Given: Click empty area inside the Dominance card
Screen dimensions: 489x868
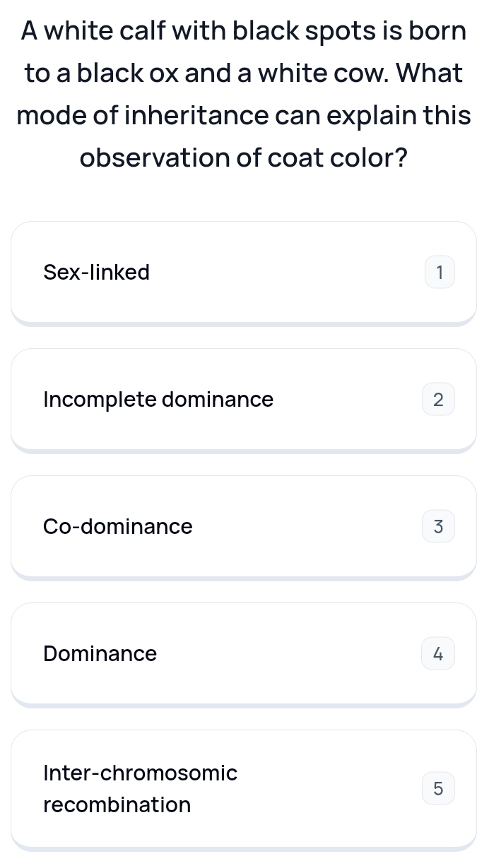Looking at the screenshot, I should (290, 655).
